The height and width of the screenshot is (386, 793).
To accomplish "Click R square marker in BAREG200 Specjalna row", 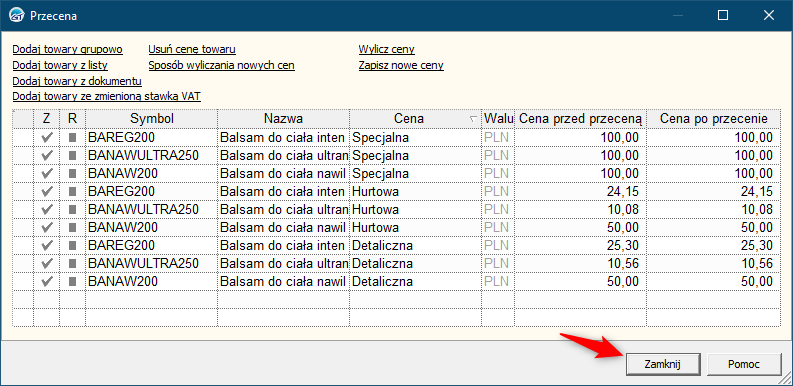I will (x=72, y=137).
